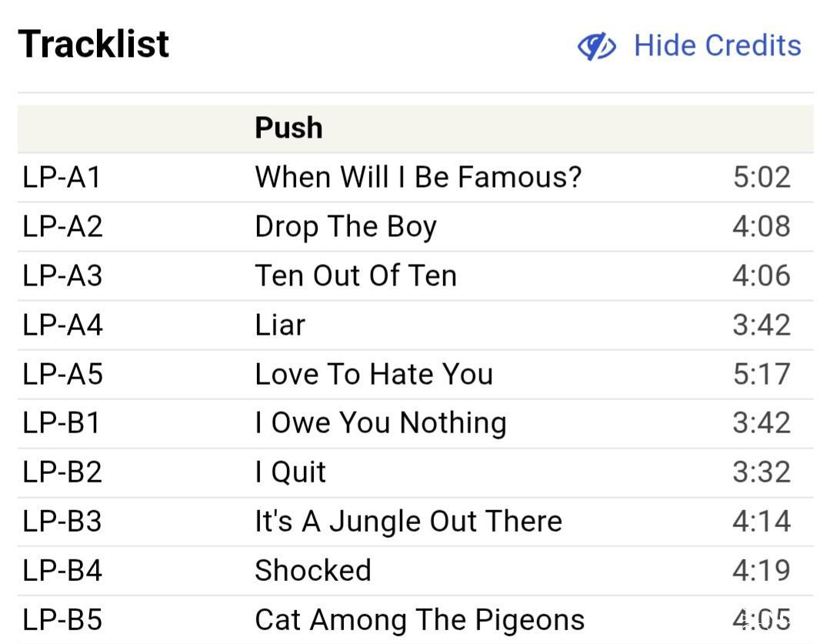
Task: Click the Hide Credits link
Action: click(717, 45)
